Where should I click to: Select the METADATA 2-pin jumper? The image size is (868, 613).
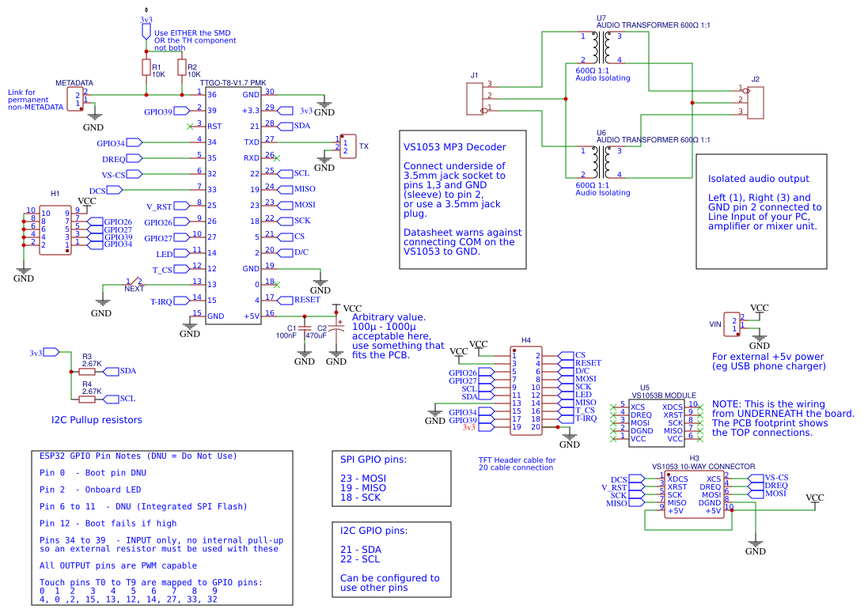pyautogui.click(x=75, y=99)
